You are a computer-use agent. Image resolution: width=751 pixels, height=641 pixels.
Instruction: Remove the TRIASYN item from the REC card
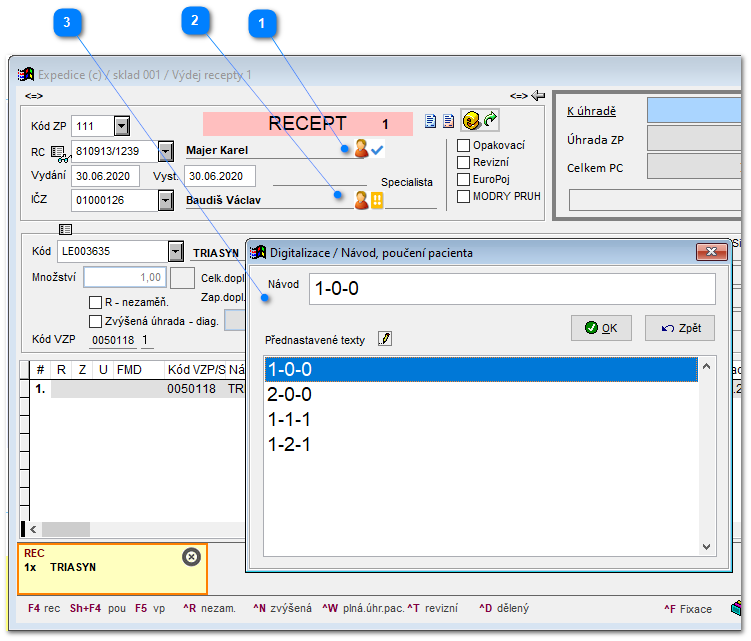click(191, 557)
